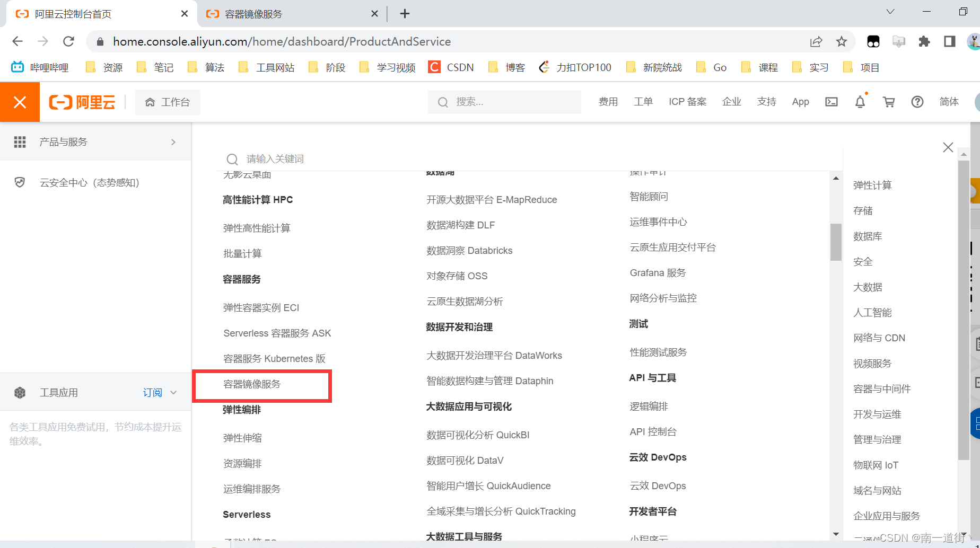Screen dimensions: 980x548
Task: Open 批量计算
Action: pos(242,254)
